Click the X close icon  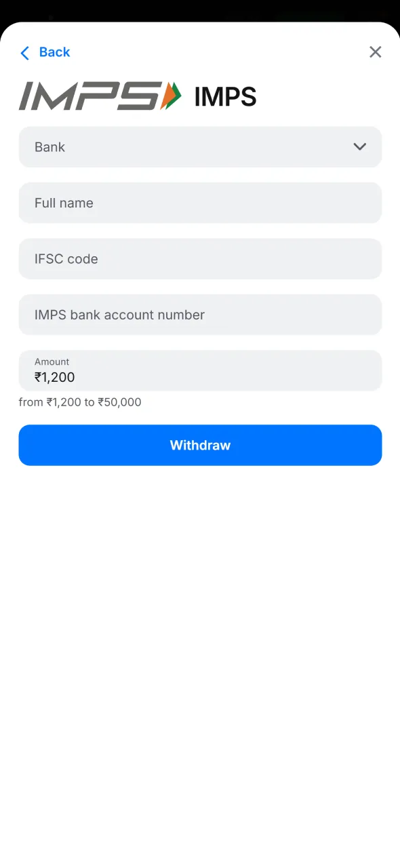pyautogui.click(x=375, y=52)
